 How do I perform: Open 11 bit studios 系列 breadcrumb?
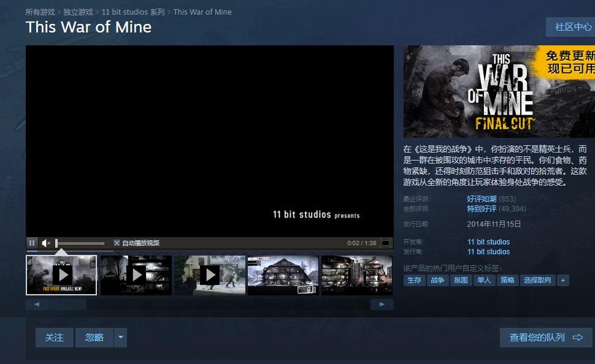coord(133,12)
